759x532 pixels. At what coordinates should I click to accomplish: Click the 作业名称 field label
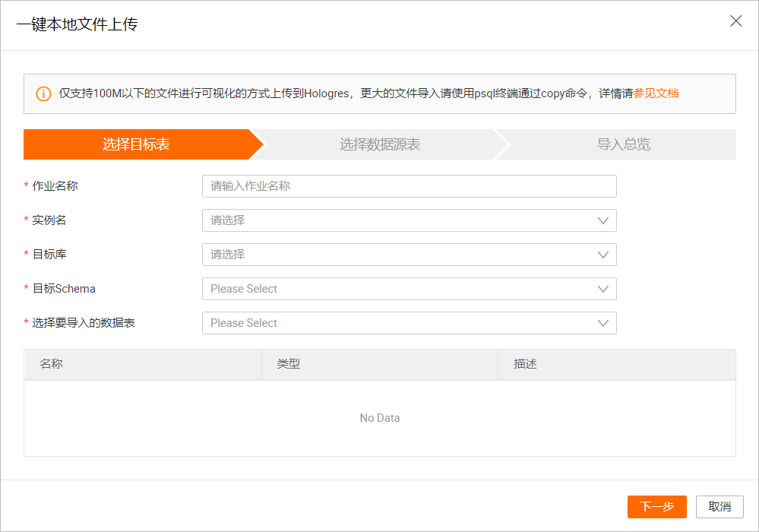pos(55,186)
